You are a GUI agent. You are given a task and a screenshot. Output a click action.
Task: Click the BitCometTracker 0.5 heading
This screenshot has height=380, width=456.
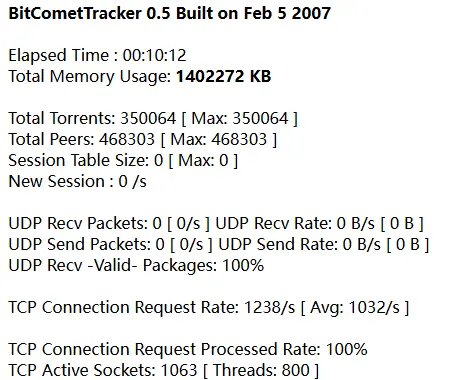coord(169,14)
